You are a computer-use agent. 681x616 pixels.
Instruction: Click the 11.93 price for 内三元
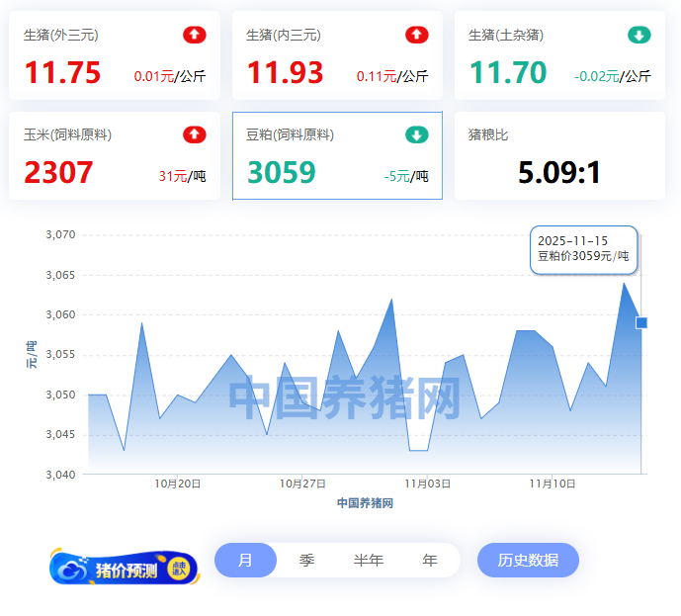(285, 73)
